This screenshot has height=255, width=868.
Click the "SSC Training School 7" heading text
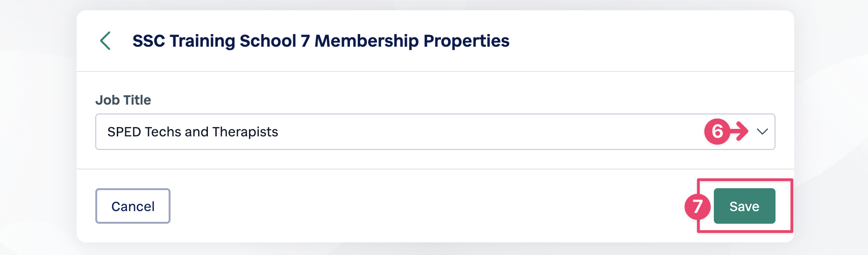(x=221, y=41)
